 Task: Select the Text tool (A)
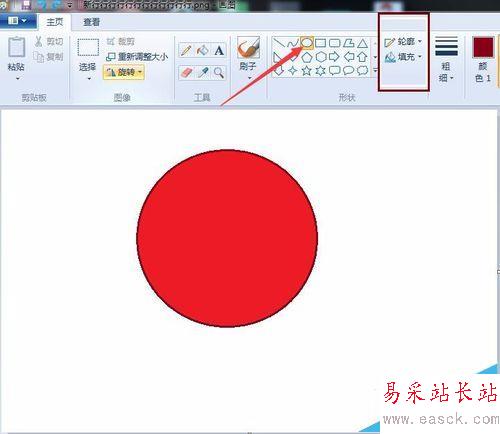219,51
